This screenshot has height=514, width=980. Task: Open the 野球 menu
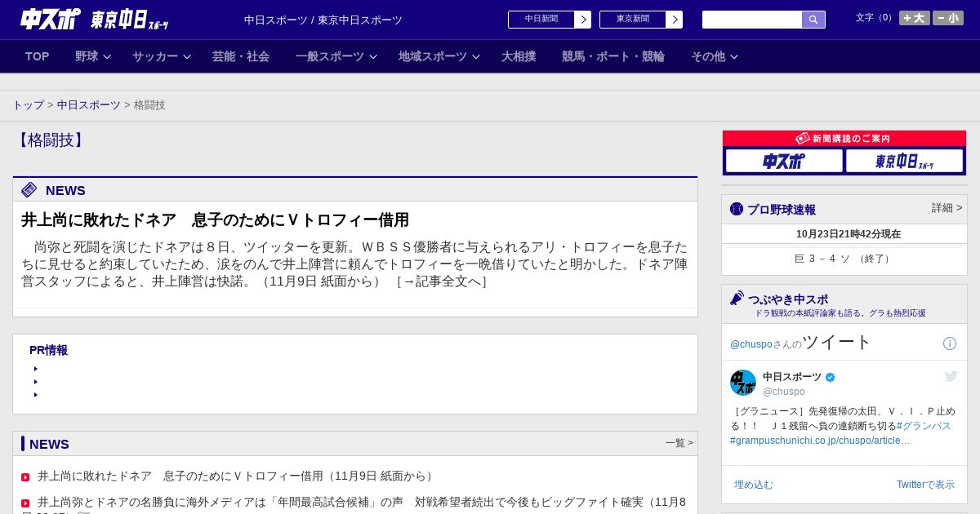pos(87,56)
